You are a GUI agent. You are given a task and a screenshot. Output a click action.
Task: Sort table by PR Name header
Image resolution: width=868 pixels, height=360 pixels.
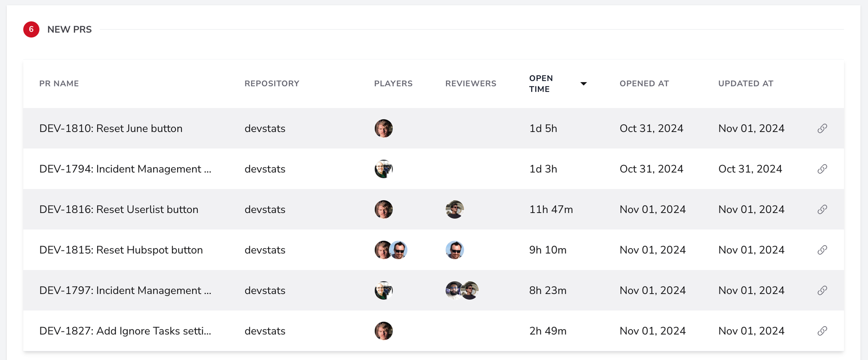pyautogui.click(x=59, y=84)
